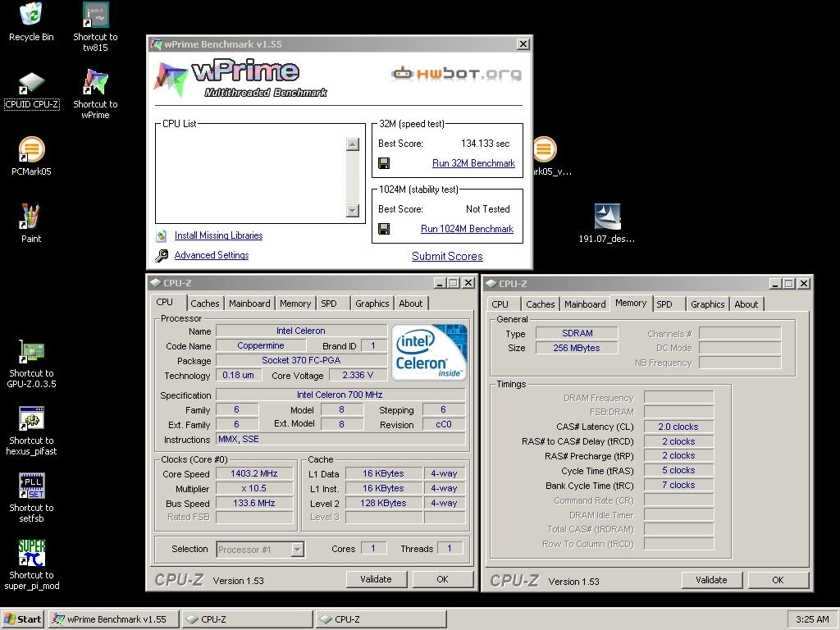
Task: Click the 134.133 sec best score
Action: point(486,144)
